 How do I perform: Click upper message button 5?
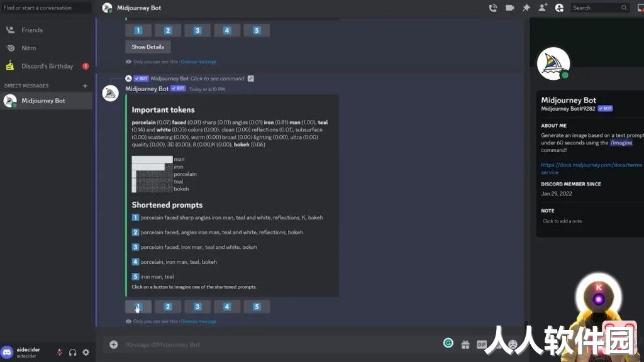click(x=257, y=30)
